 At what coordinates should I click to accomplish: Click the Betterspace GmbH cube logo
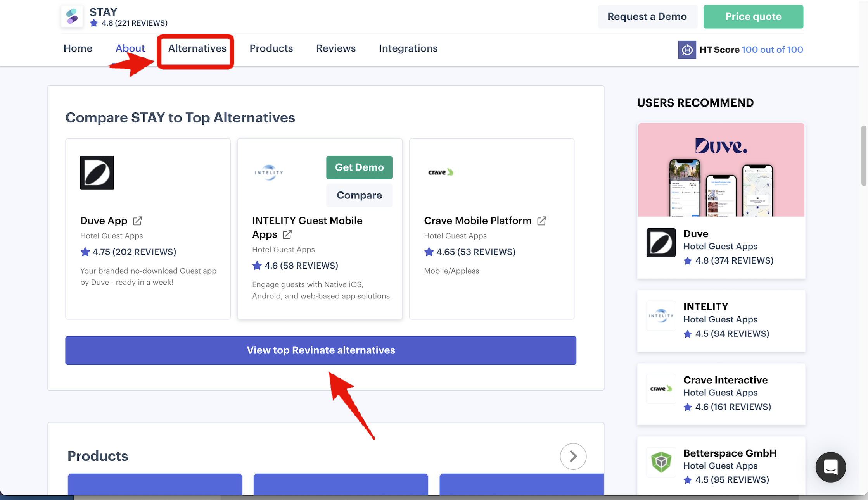click(x=661, y=462)
